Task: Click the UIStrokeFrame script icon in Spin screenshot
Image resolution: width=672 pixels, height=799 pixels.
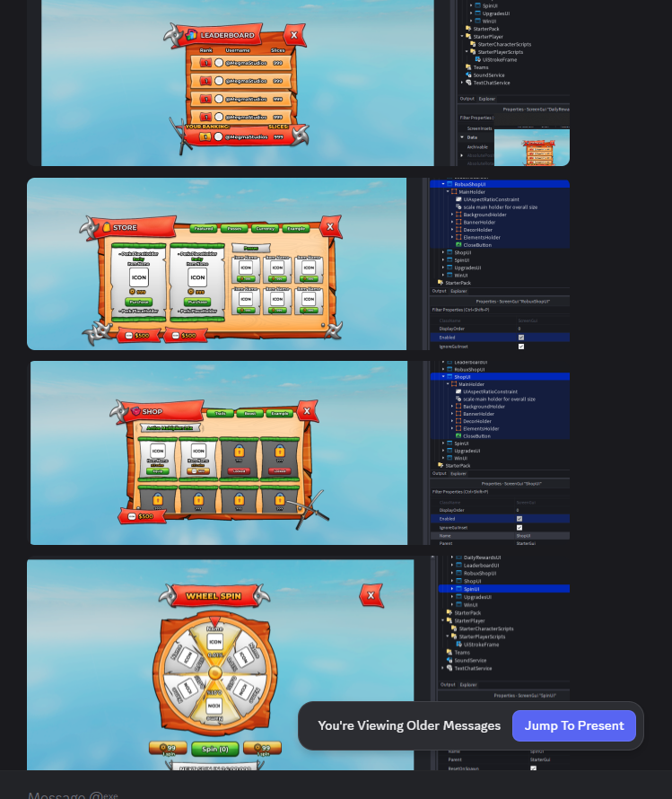Action: point(458,645)
